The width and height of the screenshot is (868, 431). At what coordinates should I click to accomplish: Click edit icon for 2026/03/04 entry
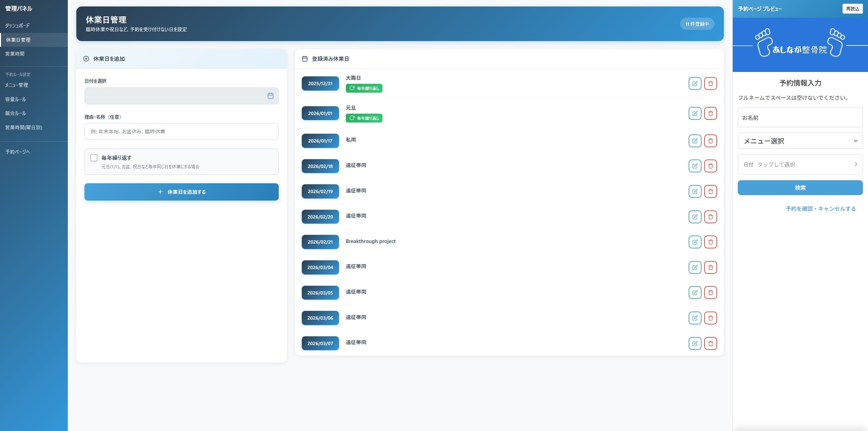(x=695, y=267)
